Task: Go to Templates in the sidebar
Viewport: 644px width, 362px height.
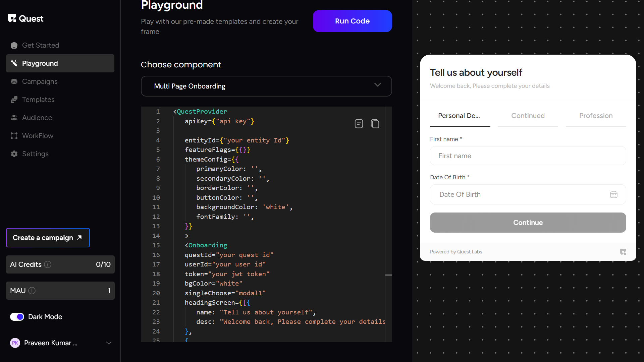Action: 38,100
